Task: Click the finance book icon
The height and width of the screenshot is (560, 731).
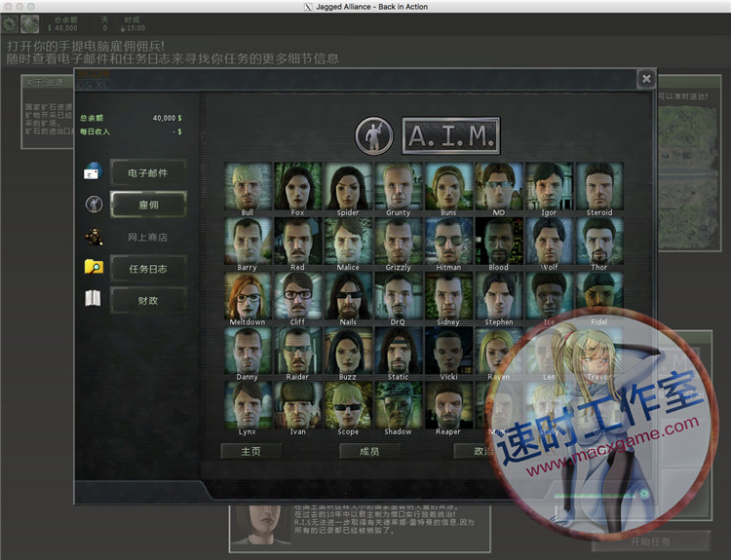Action: (93, 299)
